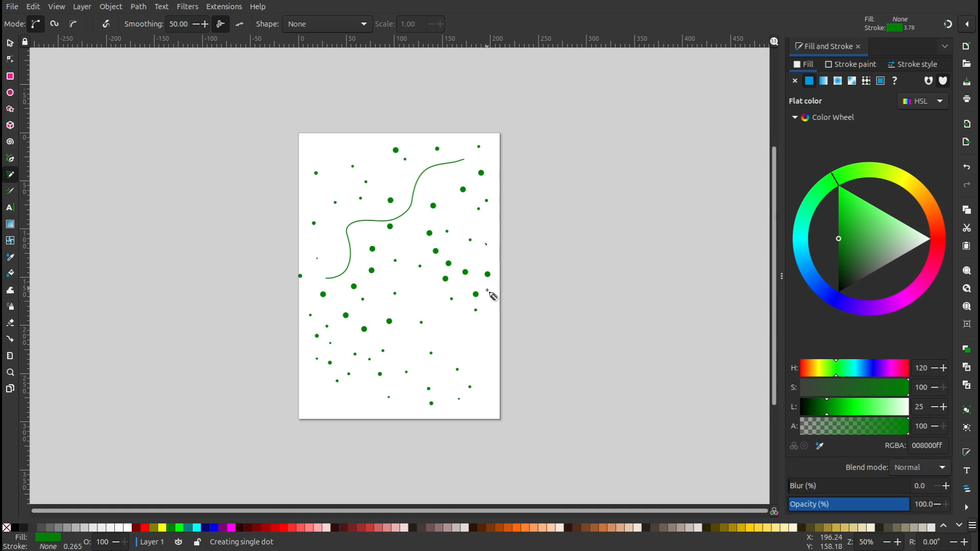Select the Eraser tool
The height and width of the screenshot is (551, 980).
click(x=10, y=322)
